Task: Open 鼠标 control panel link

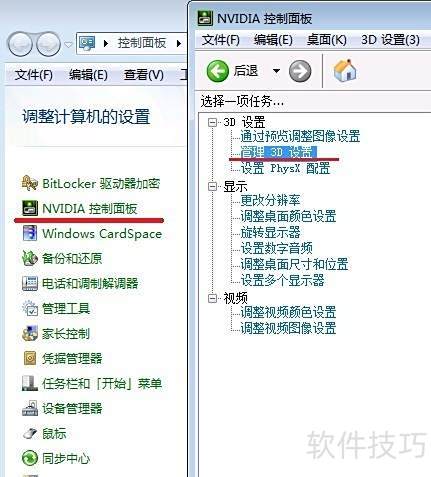Action: click(54, 433)
